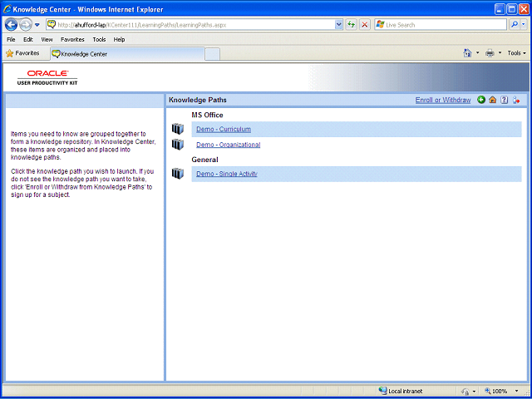532x399 pixels.
Task: Click the address bar URL field
Action: click(191, 25)
